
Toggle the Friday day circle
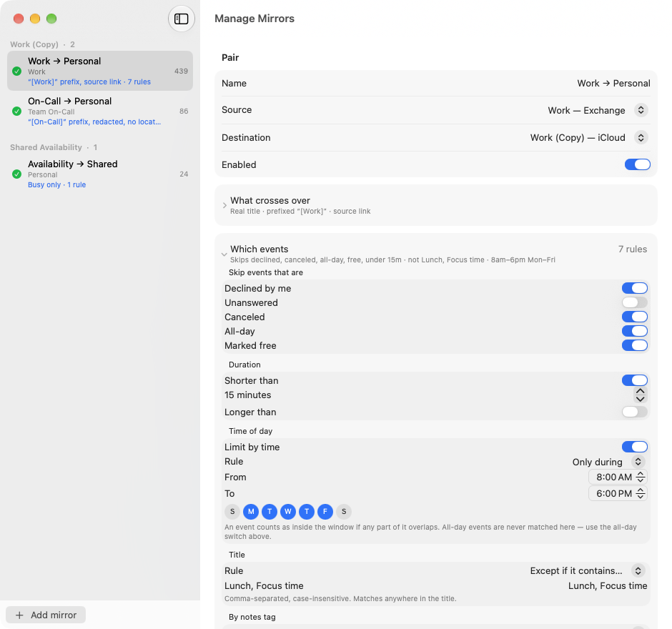[x=325, y=511]
